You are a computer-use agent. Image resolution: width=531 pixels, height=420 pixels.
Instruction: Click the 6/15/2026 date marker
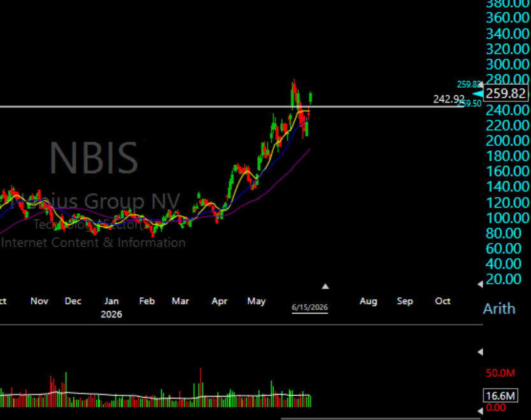[309, 307]
